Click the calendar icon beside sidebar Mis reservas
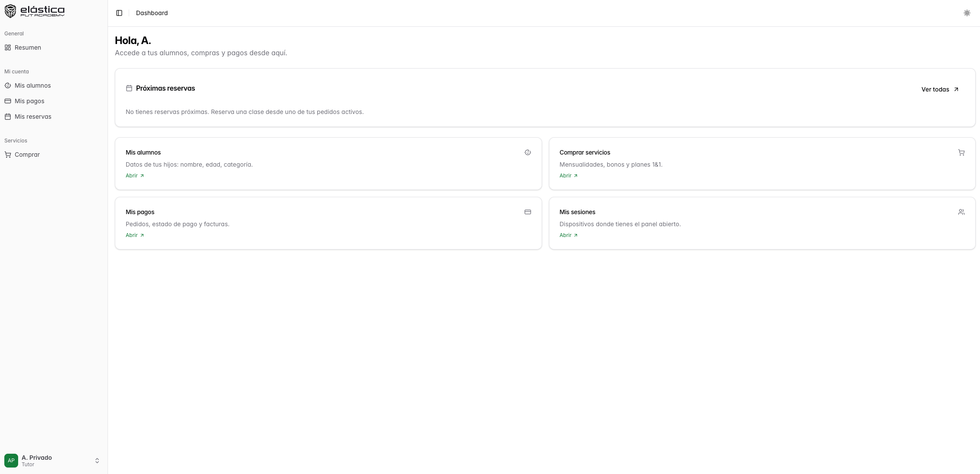The width and height of the screenshot is (980, 474). click(x=8, y=117)
